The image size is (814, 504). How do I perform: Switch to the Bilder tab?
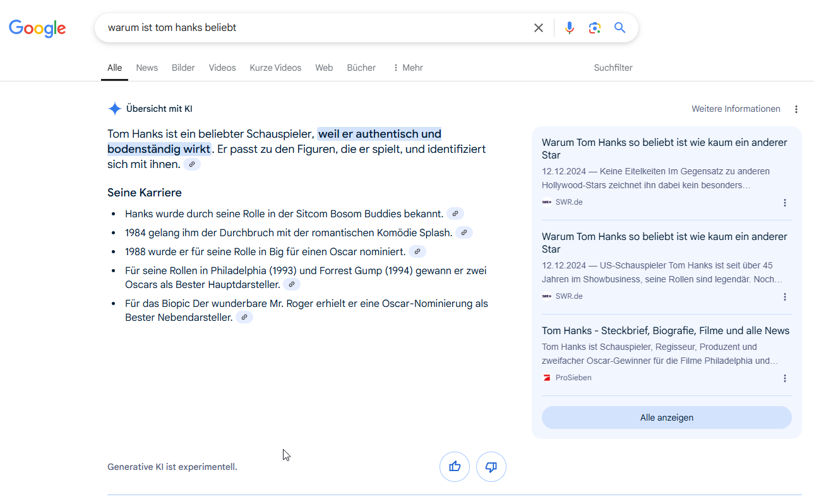(183, 68)
